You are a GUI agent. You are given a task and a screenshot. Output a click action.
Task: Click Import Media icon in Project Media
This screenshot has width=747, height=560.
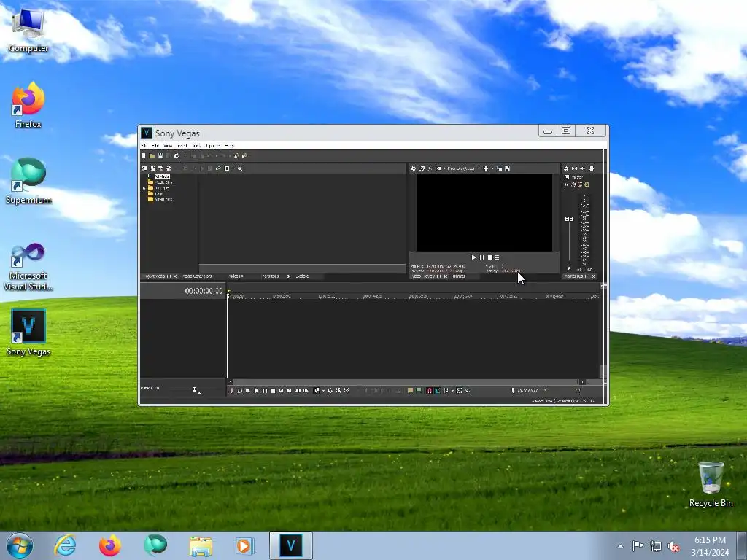[x=144, y=168]
